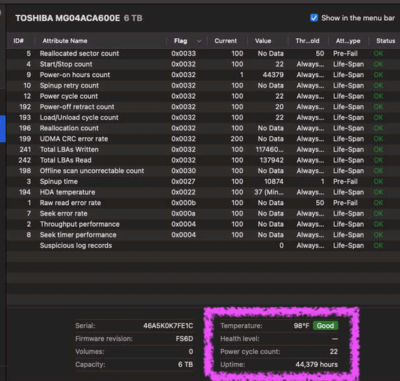Select the Power-on hours count row

tap(203, 75)
